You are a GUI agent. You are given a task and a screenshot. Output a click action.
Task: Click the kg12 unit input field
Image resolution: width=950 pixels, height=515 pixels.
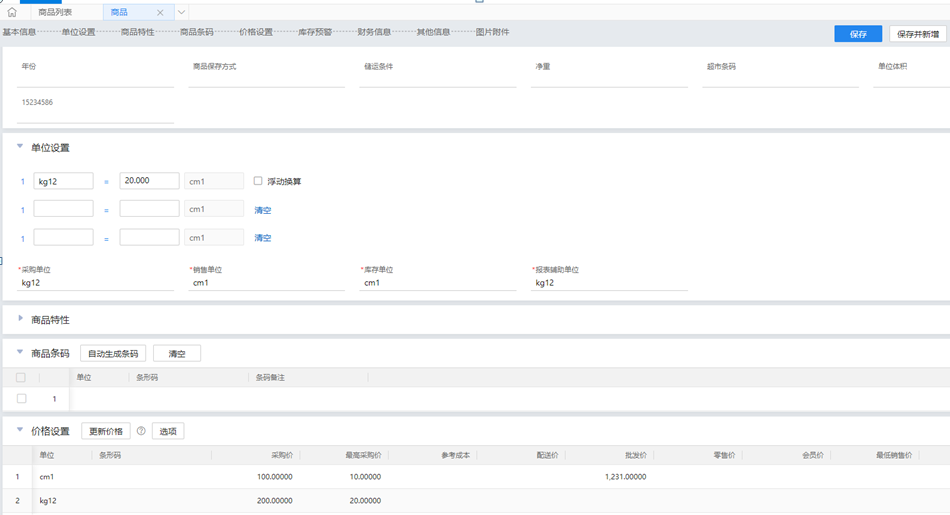[x=63, y=181]
